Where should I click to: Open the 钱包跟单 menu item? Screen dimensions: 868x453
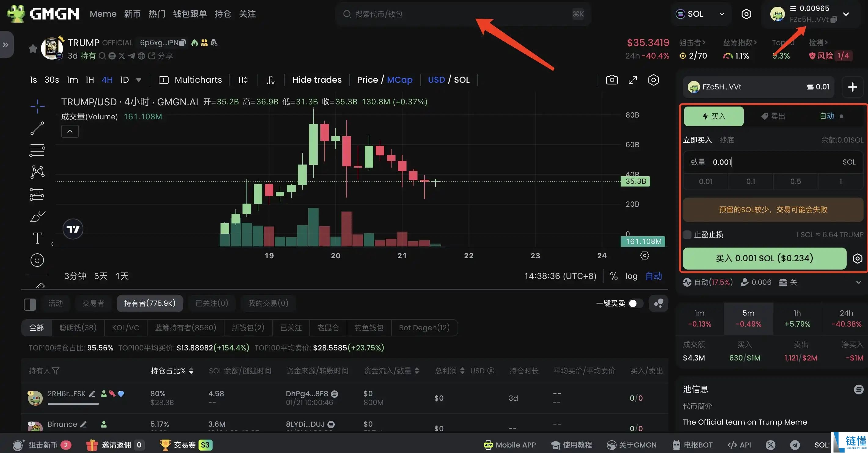tap(190, 14)
